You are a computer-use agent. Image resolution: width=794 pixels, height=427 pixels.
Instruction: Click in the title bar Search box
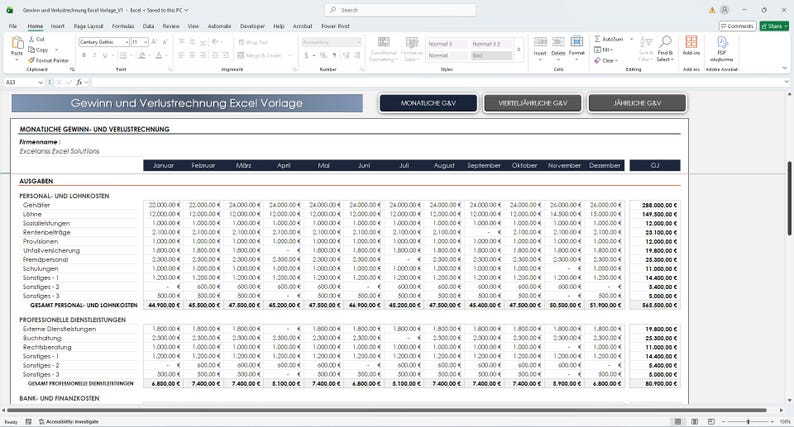coord(400,10)
